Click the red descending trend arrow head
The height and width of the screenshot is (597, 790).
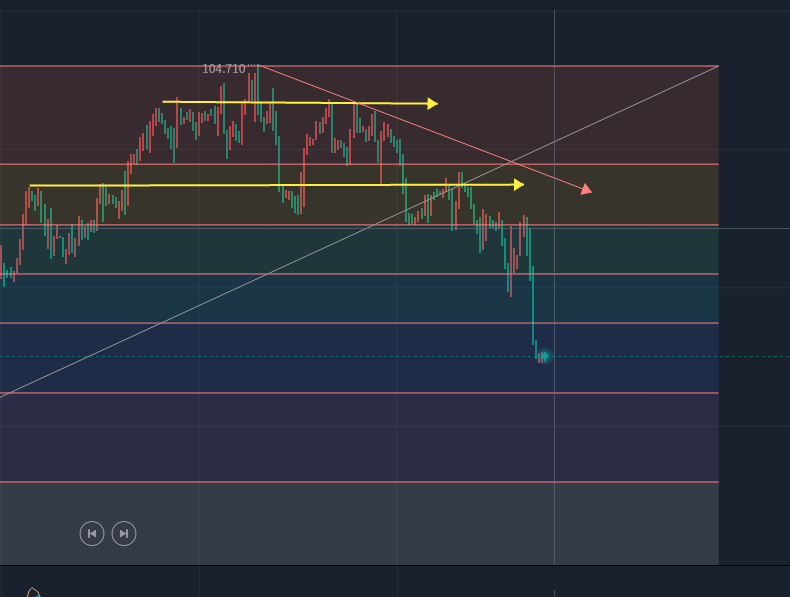coord(587,189)
